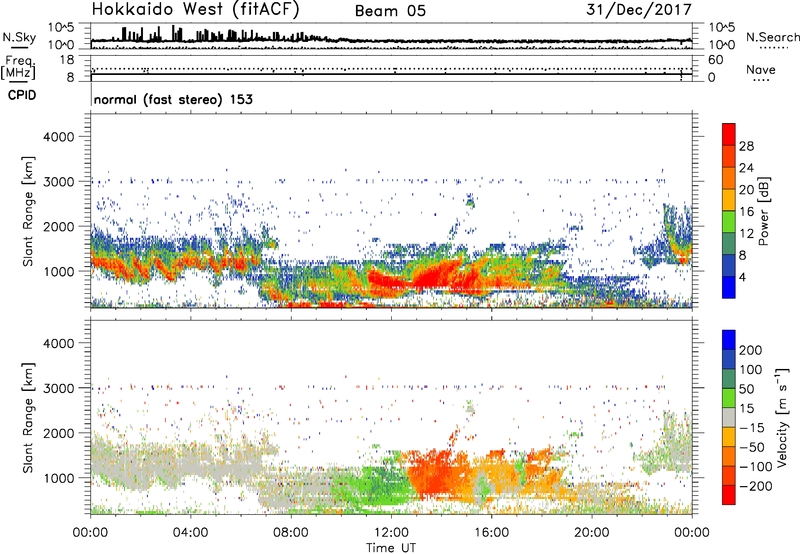800x554 pixels.
Task: Click '2000' tick on velocity panel axis
Action: pyautogui.click(x=59, y=433)
